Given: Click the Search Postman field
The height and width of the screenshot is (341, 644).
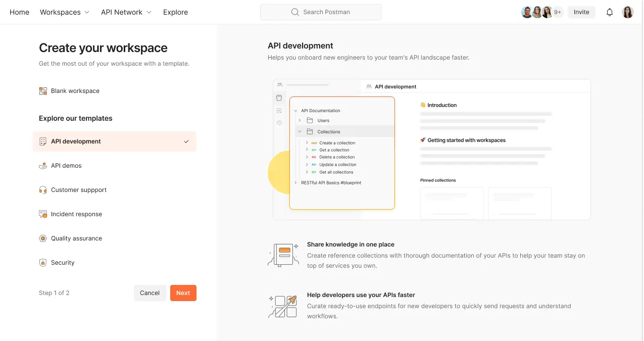Looking at the screenshot, I should point(321,12).
